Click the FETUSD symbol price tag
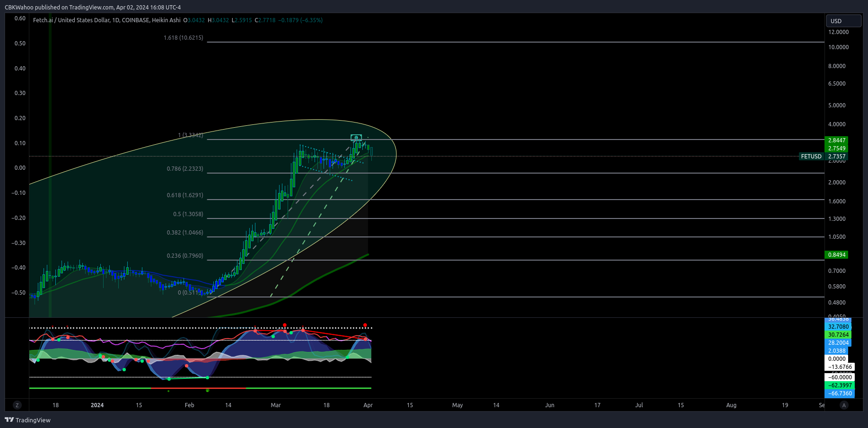 [811, 157]
